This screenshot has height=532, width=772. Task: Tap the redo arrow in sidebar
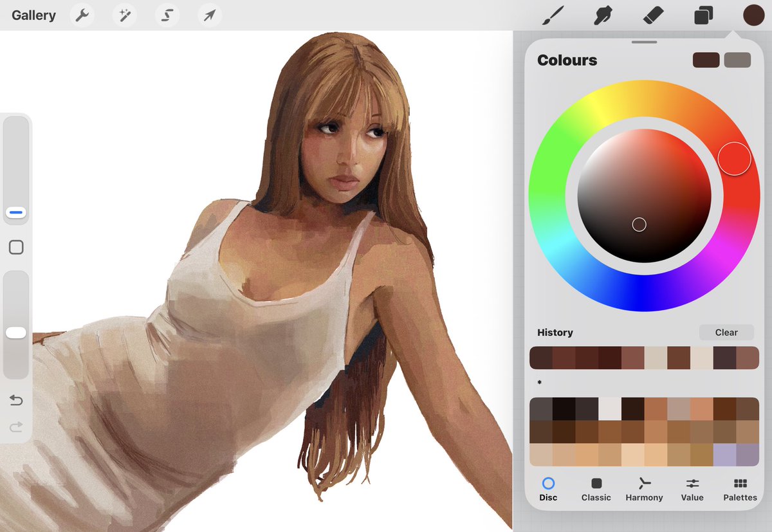(16, 426)
